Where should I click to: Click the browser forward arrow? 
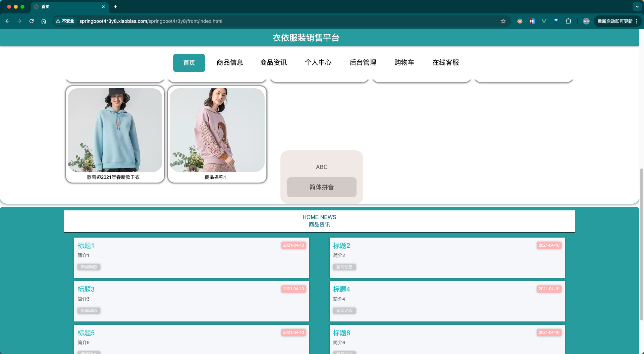tap(19, 21)
